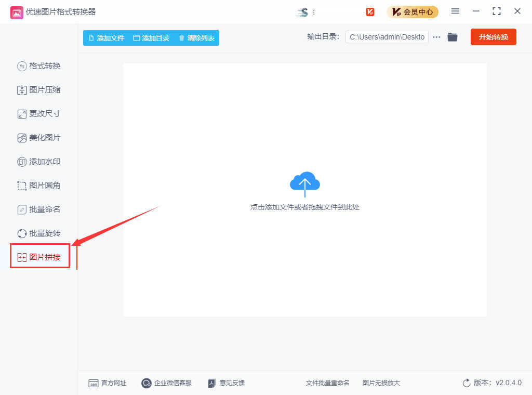Screen dimensions: 532x395
Task: Open output folder with folder icon
Action: pyautogui.click(x=453, y=37)
